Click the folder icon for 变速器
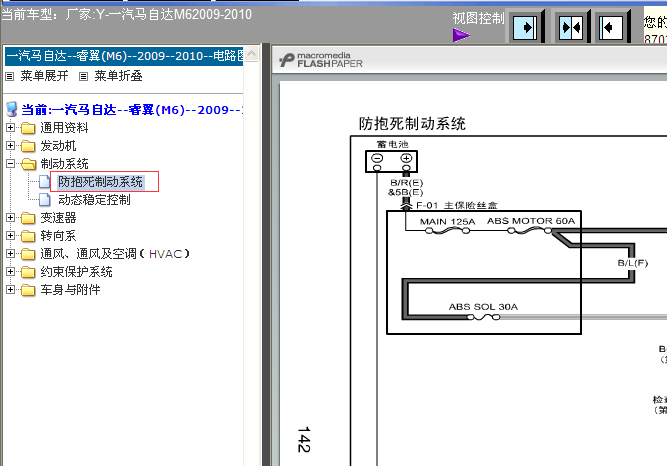 28,218
